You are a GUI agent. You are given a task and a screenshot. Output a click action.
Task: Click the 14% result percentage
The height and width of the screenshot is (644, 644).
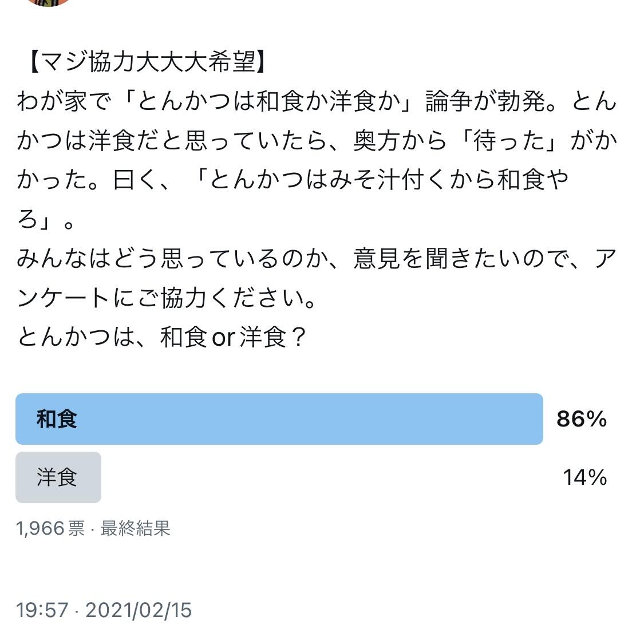(585, 477)
